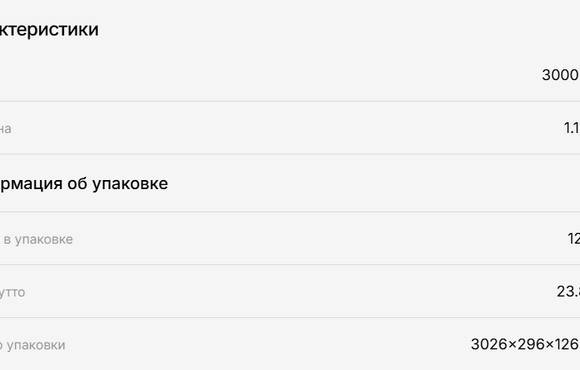Click the divider line below 1.1 row
The width and height of the screenshot is (580, 370).
tap(290, 154)
